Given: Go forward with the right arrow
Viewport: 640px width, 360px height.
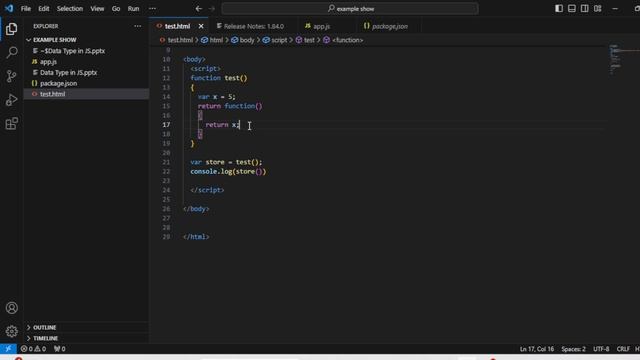Looking at the screenshot, I should (211, 8).
